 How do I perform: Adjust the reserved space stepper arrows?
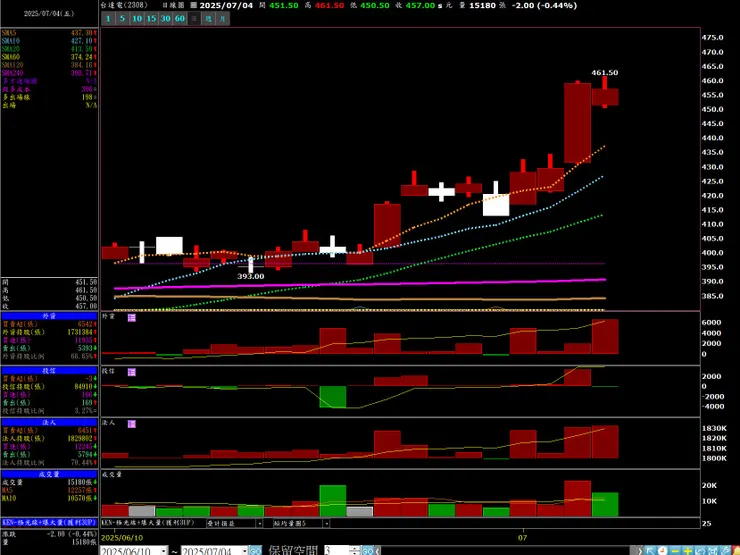coord(355,551)
